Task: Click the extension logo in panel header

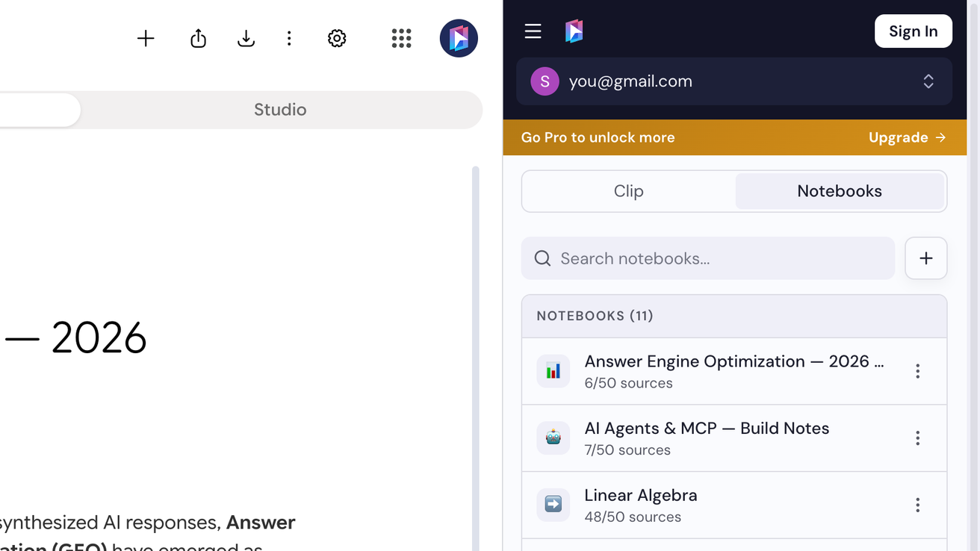Action: point(574,31)
